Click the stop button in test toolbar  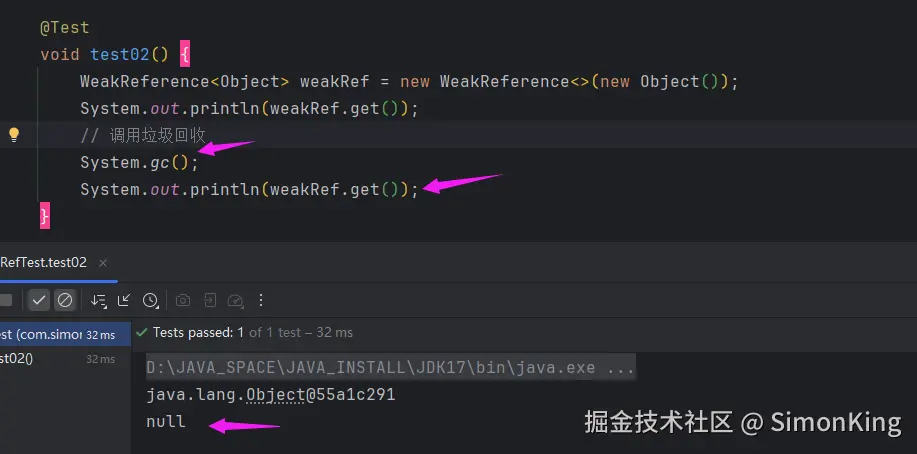[x=6, y=300]
